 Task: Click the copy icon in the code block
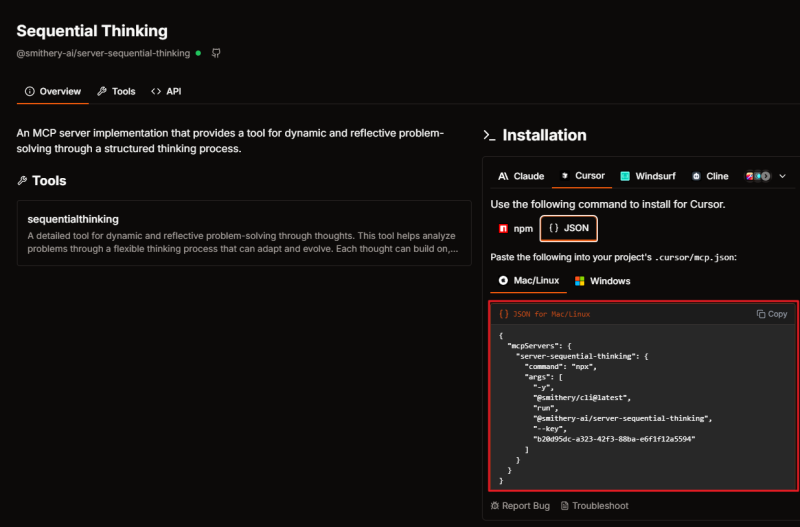[x=761, y=314]
